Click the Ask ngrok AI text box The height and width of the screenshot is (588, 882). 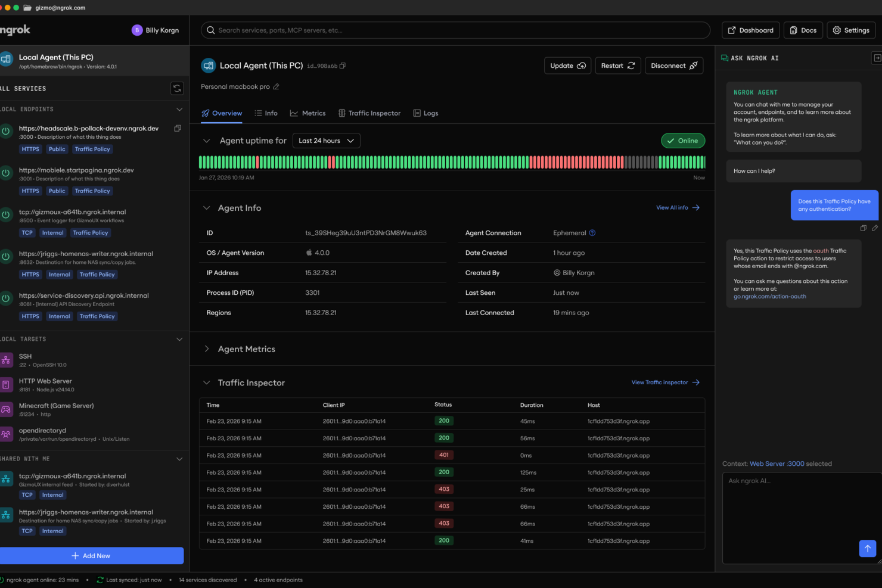tap(802, 518)
